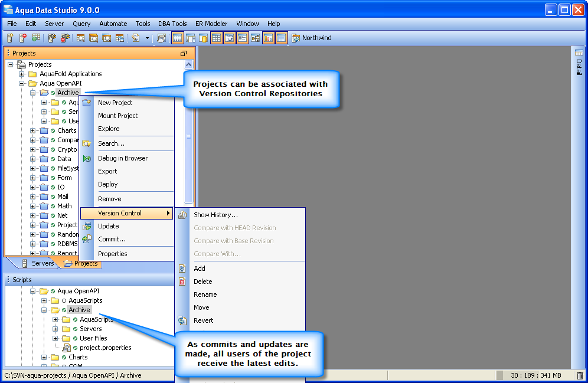Select the IO project in the tree

tap(61, 187)
